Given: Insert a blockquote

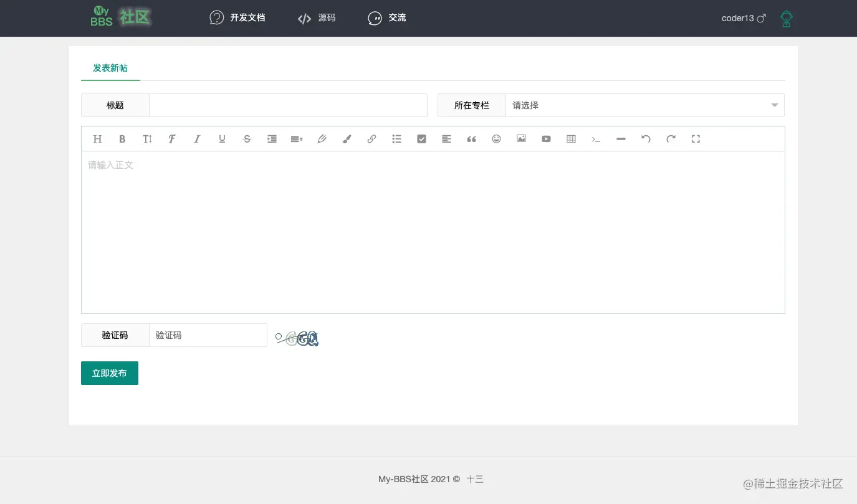Looking at the screenshot, I should click(x=471, y=139).
